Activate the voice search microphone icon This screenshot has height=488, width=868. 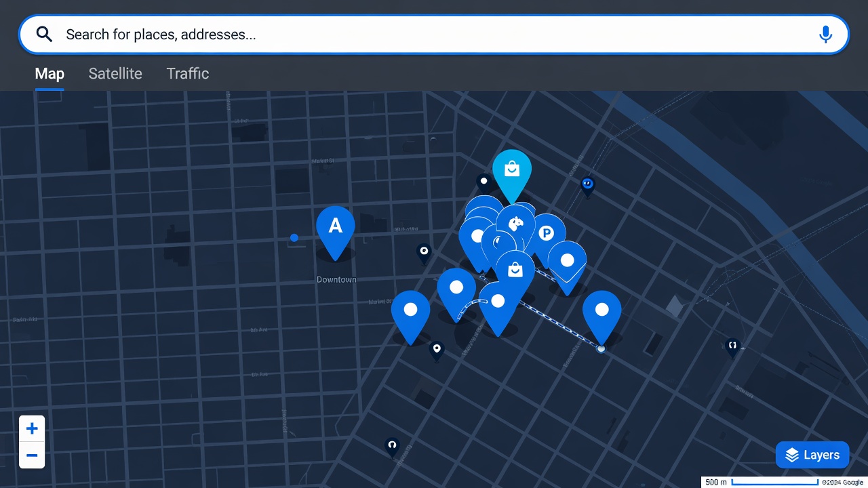click(x=825, y=35)
